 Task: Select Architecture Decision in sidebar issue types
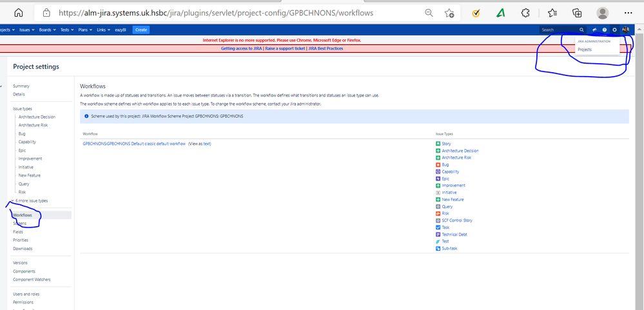click(37, 117)
